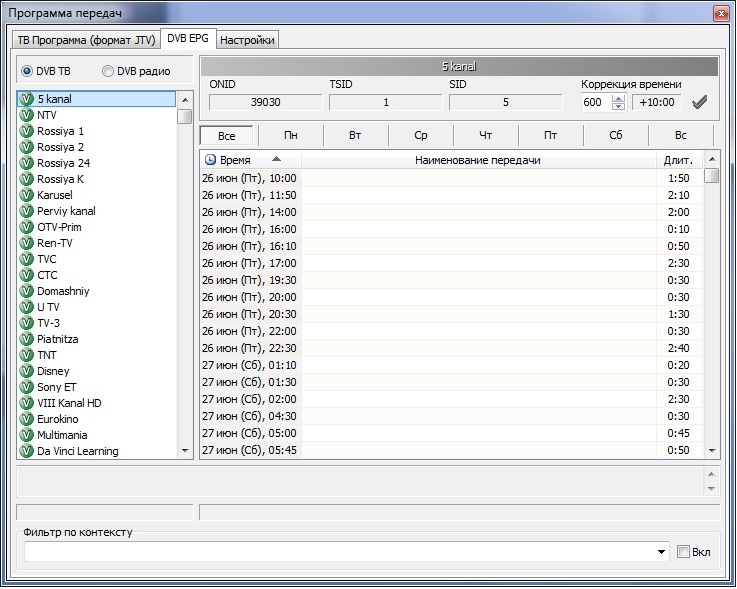Switch to the Настройки tab
The width and height of the screenshot is (737, 589).
tap(247, 40)
